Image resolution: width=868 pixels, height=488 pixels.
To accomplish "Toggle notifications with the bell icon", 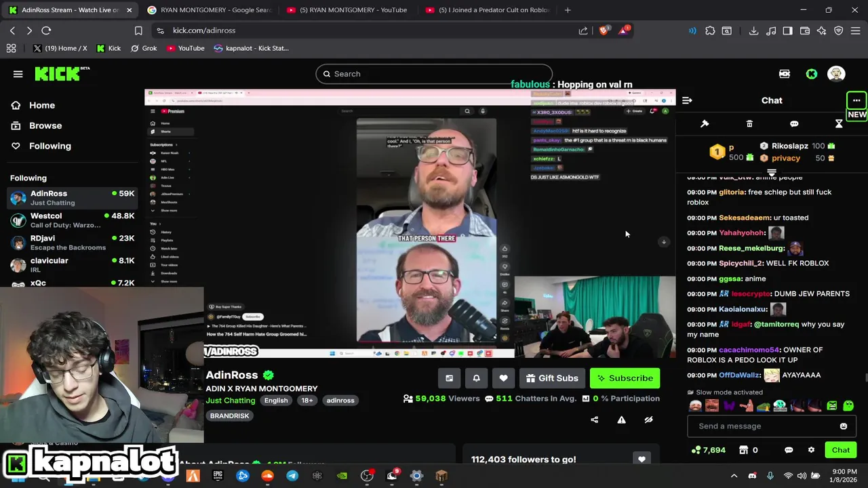I will pos(476,378).
